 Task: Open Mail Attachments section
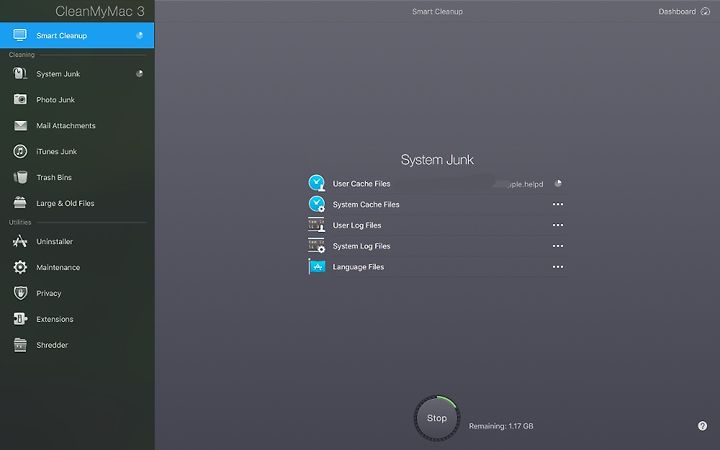pos(77,125)
